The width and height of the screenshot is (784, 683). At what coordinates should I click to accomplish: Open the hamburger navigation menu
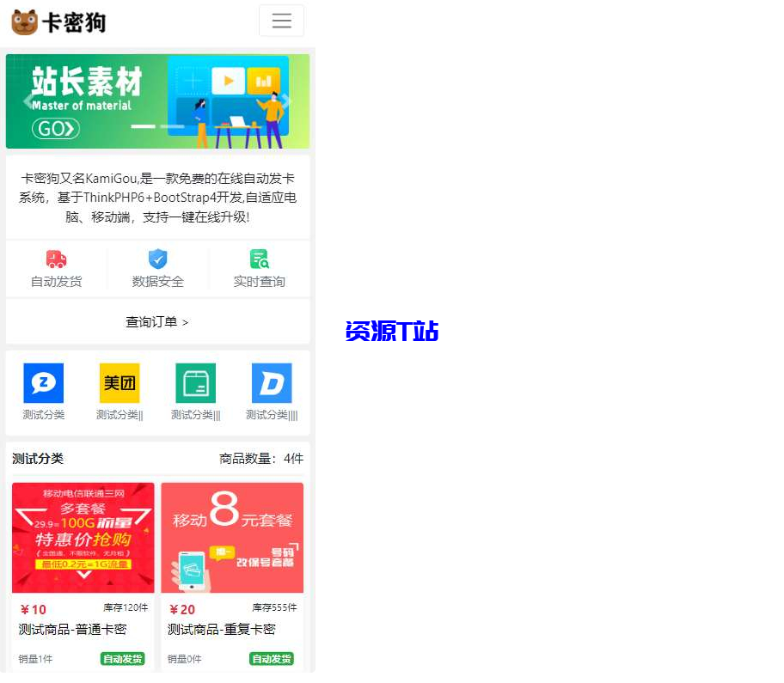(x=281, y=21)
